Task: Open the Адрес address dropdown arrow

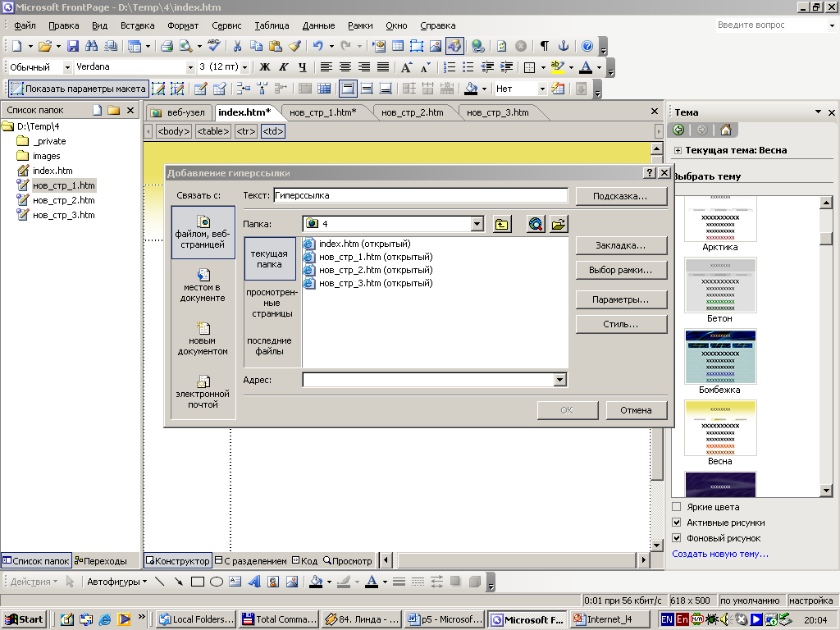Action: pos(559,380)
